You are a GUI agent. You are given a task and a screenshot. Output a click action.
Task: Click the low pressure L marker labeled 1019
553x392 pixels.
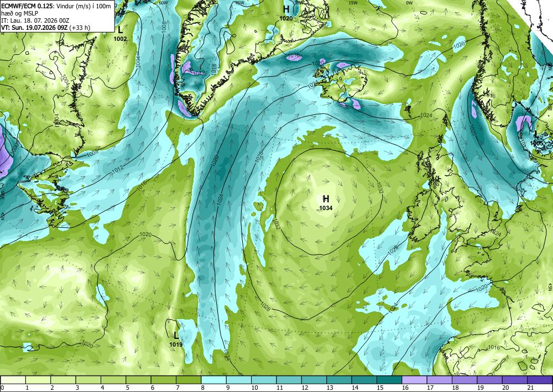pyautogui.click(x=176, y=335)
